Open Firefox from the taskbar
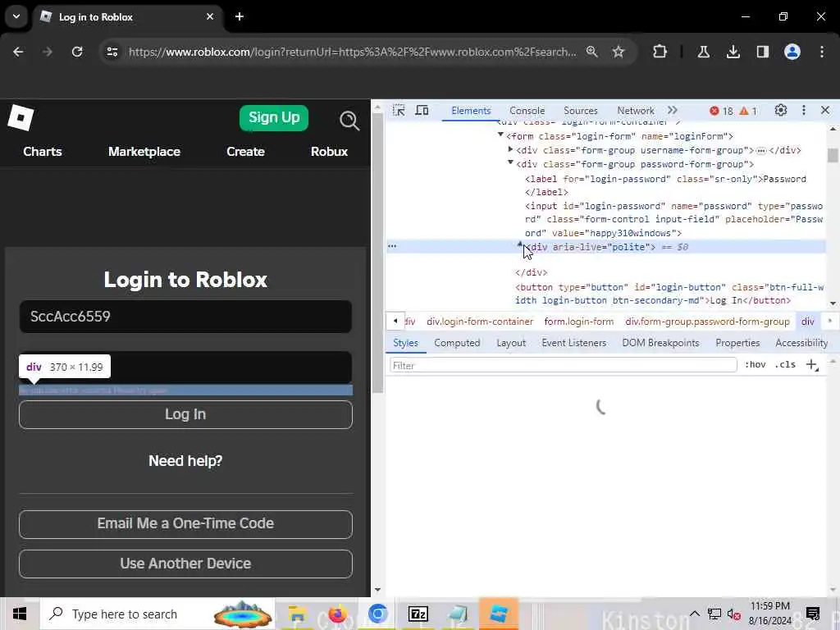 point(337,614)
